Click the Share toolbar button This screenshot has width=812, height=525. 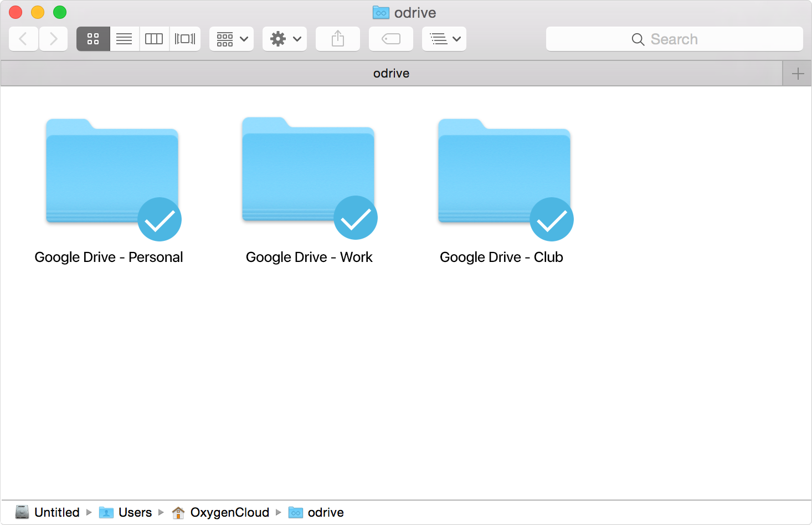[x=338, y=39]
